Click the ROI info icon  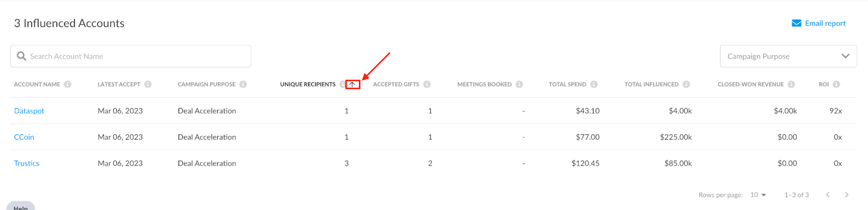click(837, 84)
